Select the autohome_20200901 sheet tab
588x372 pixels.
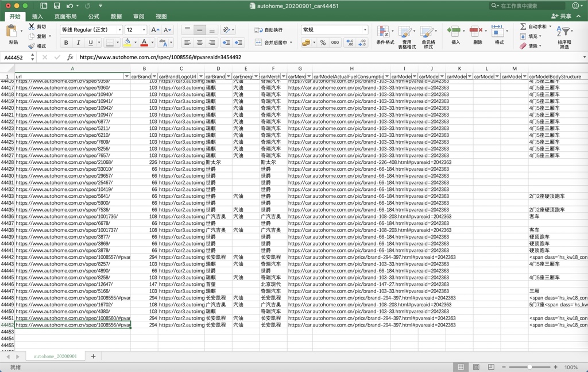55,356
